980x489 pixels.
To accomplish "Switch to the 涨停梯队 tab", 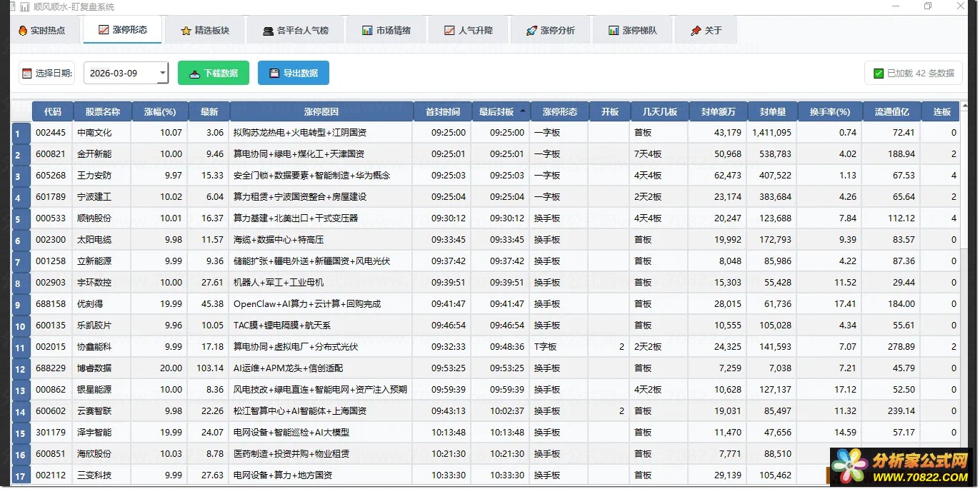I will (x=631, y=31).
